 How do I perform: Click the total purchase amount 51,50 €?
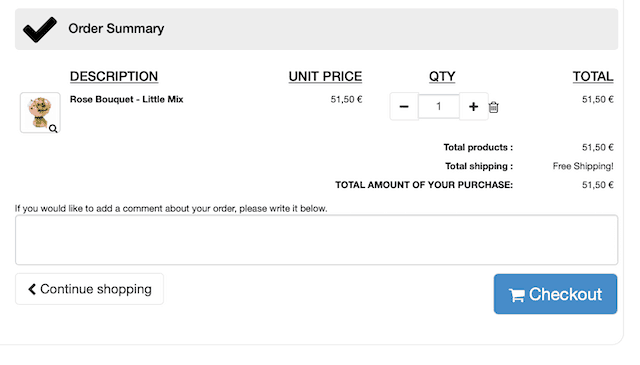[x=598, y=185]
